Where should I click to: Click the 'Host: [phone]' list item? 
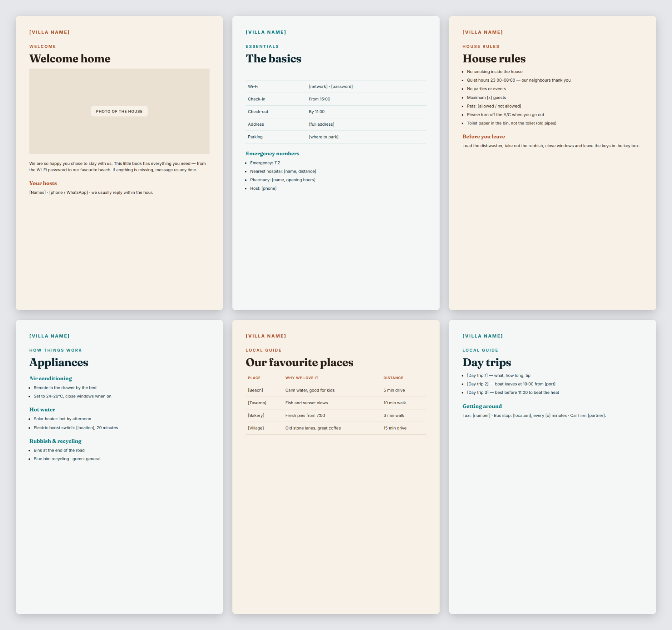pos(263,189)
